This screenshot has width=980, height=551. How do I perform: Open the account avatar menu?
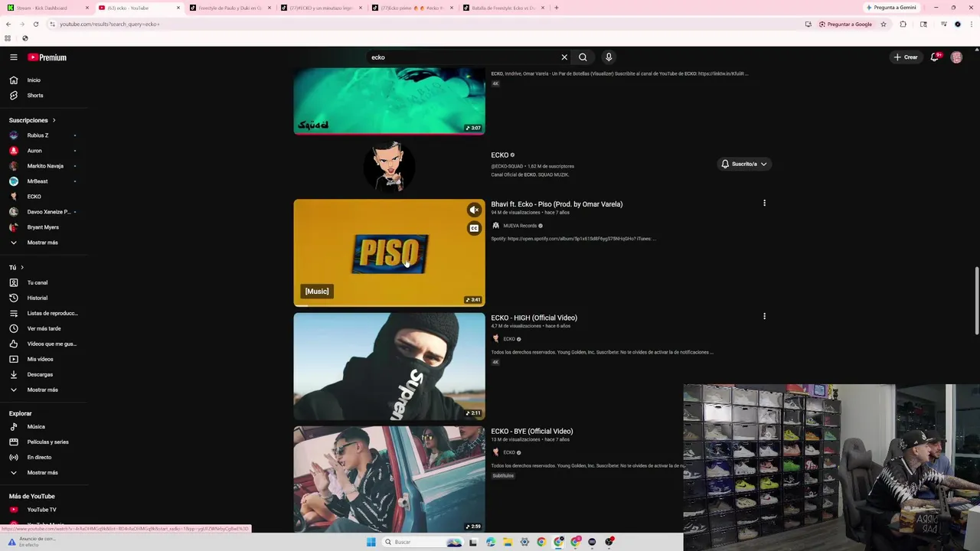956,57
